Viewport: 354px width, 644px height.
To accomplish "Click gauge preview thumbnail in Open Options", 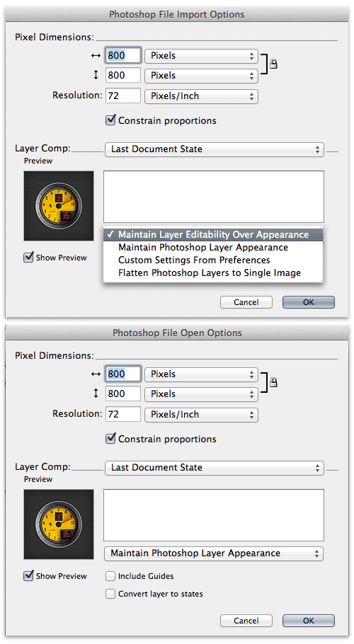I will click(x=59, y=524).
